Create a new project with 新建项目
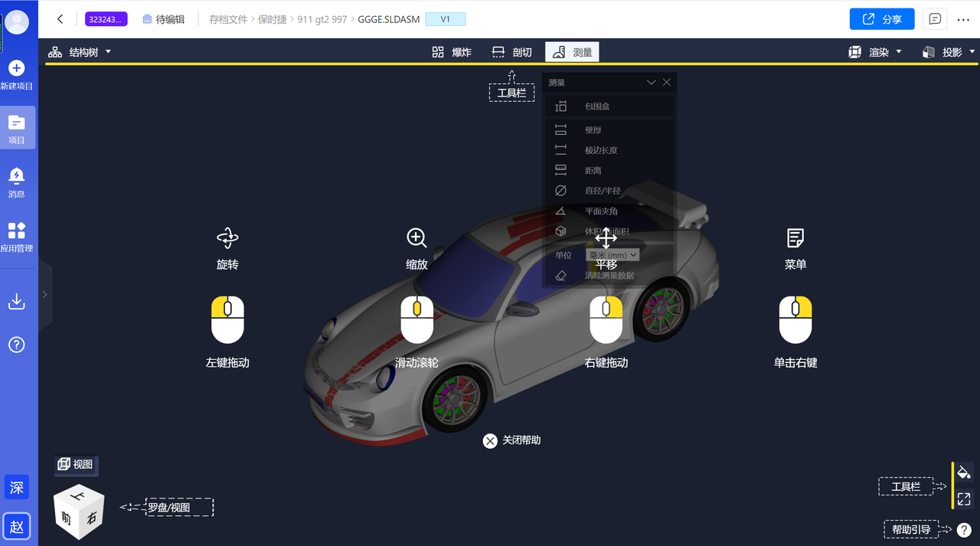 coord(17,76)
